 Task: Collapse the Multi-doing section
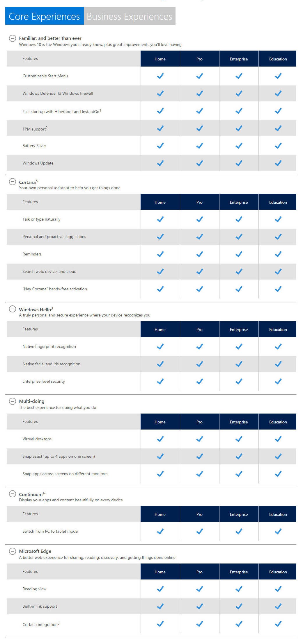point(12,401)
